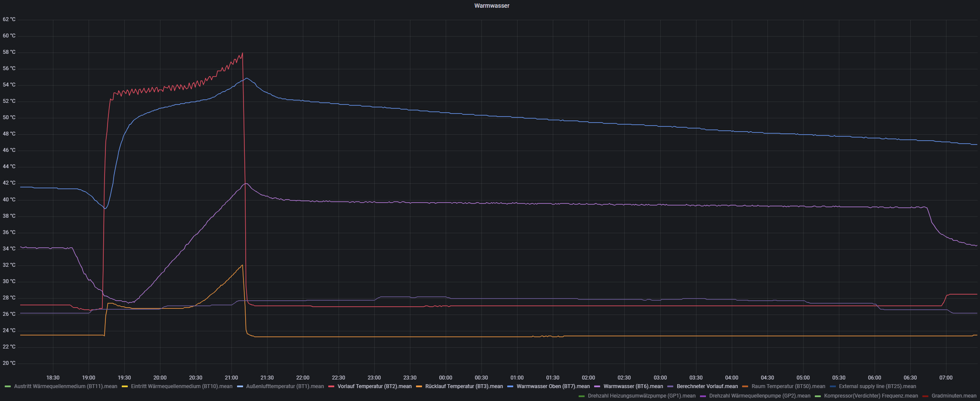
Task: Open dark-red swatch for Gradminuten.mean
Action: pos(925,396)
